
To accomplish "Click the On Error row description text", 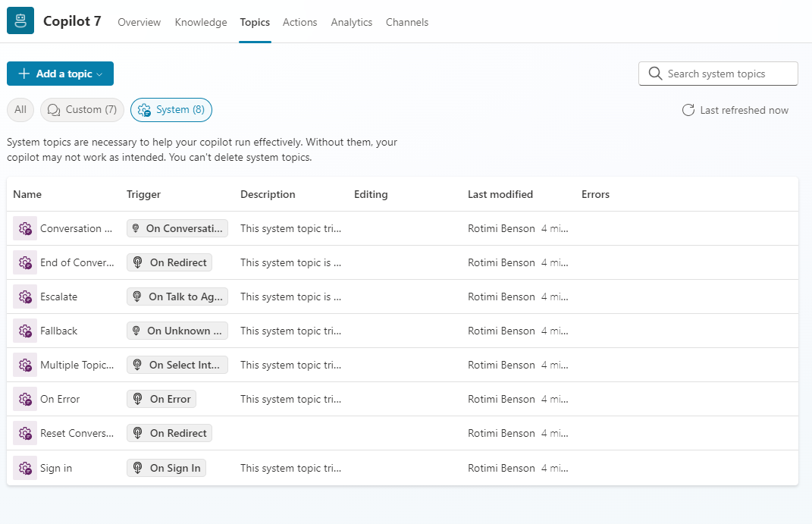I will click(290, 399).
